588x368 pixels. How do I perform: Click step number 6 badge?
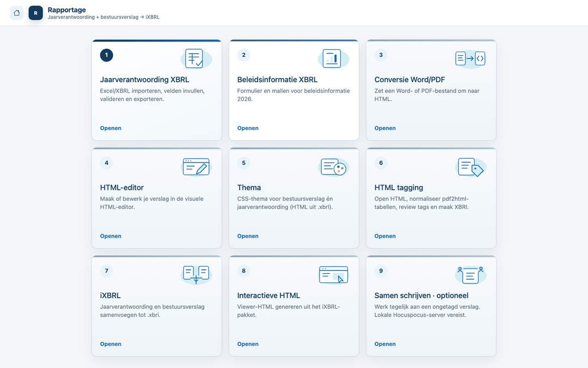(381, 163)
